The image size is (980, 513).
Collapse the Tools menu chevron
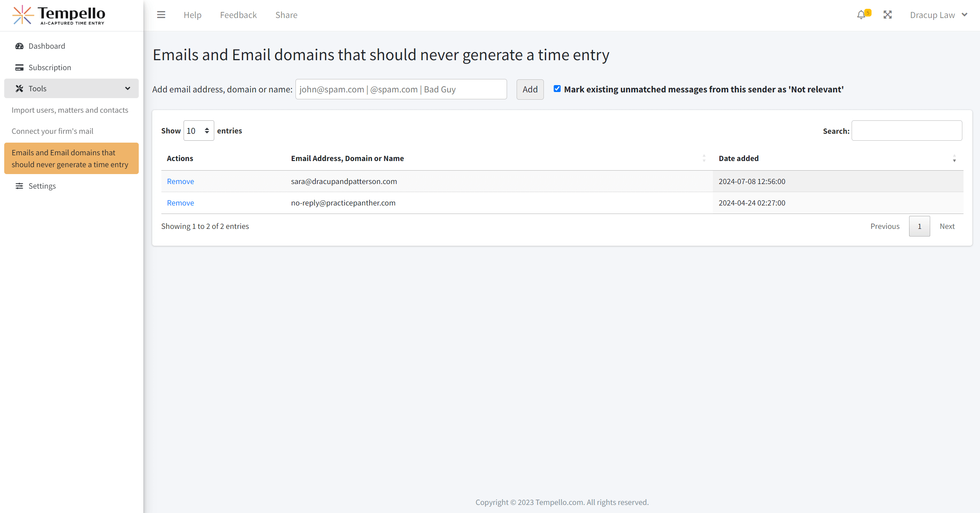coord(128,89)
